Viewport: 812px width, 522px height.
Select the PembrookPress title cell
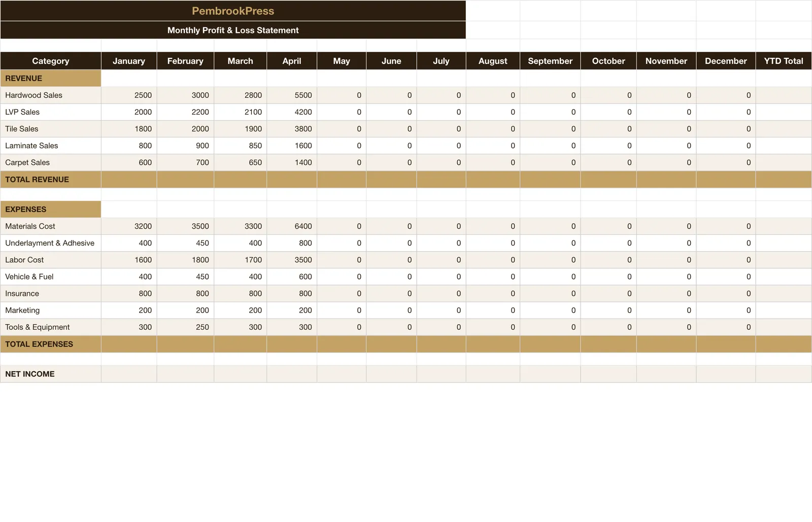[233, 11]
